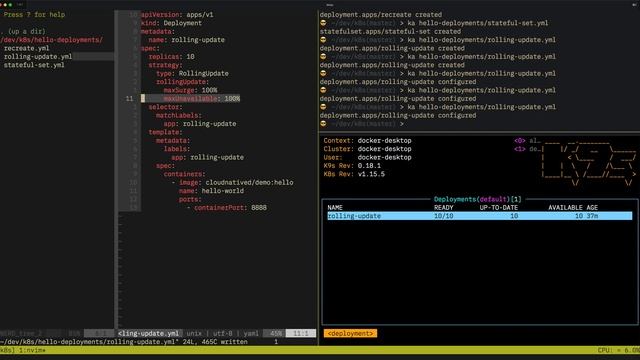Click the 'Press ? for help' hint
The height and width of the screenshot is (360, 640).
pos(34,15)
